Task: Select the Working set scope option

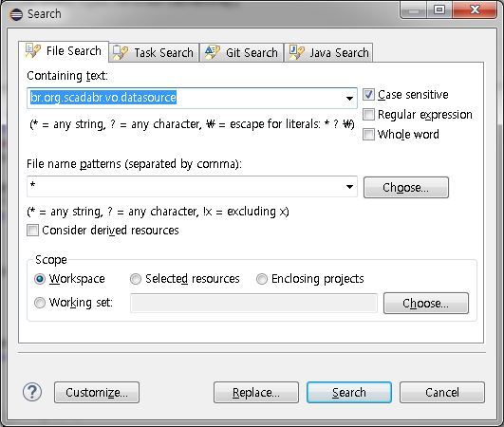Action: (x=40, y=303)
